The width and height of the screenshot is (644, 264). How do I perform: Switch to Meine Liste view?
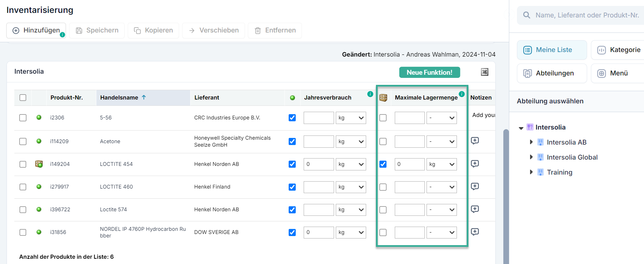[x=552, y=50]
